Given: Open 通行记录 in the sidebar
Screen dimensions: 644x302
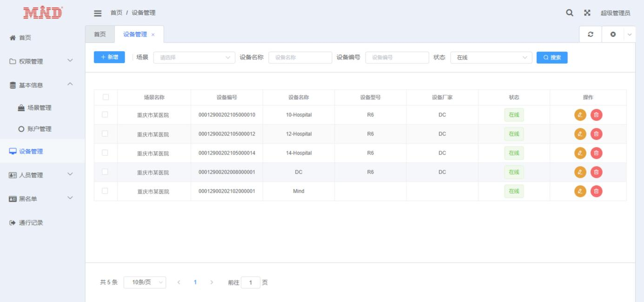Looking at the screenshot, I should [x=42, y=222].
